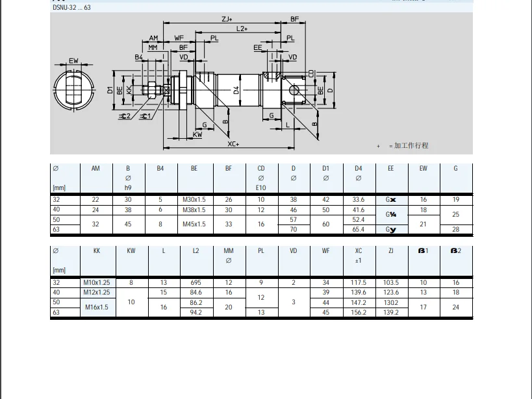
Task: Click the 65.4 value cell
Action: [x=359, y=230]
